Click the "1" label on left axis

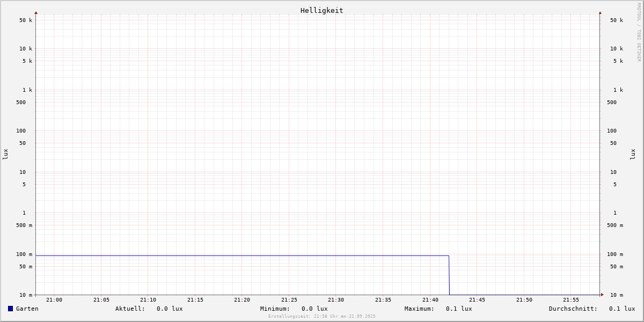[x=24, y=213]
